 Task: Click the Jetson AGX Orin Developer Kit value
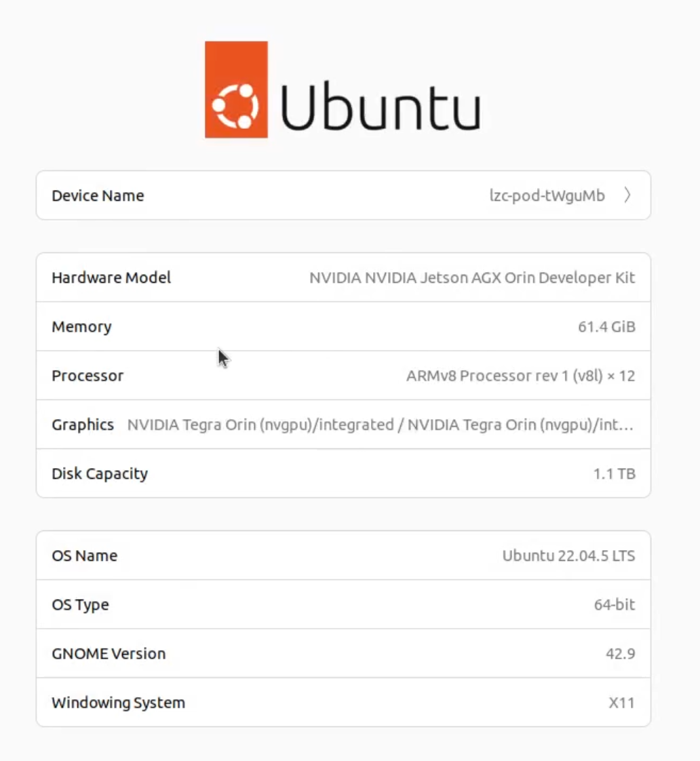[x=472, y=277]
